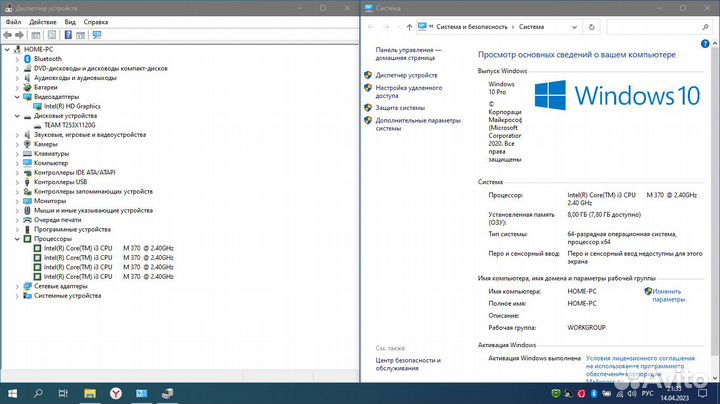
Task: Open Yandex Browser from the taskbar
Action: tap(116, 393)
